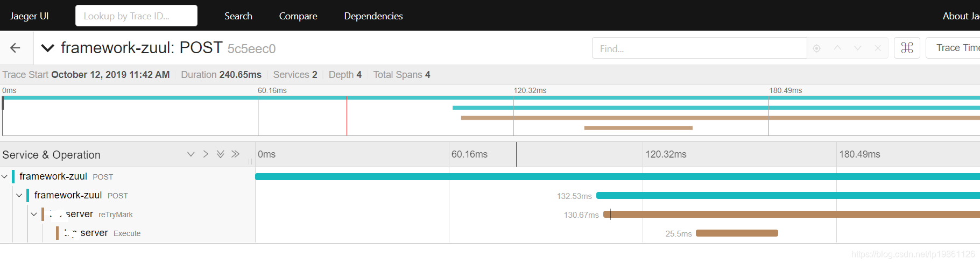Image resolution: width=980 pixels, height=264 pixels.
Task: Go to the previous find match arrow
Action: pyautogui.click(x=837, y=48)
